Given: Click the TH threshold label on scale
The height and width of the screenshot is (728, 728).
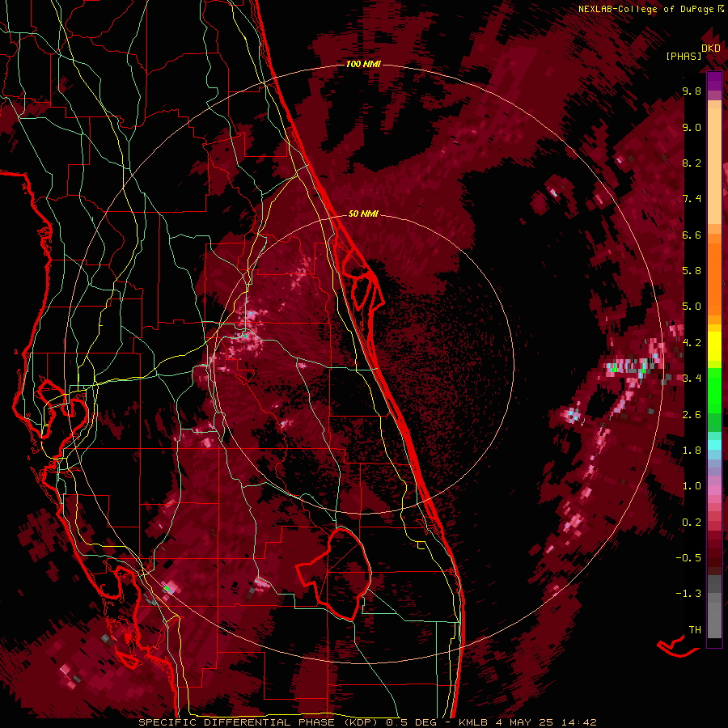Looking at the screenshot, I should tap(695, 630).
